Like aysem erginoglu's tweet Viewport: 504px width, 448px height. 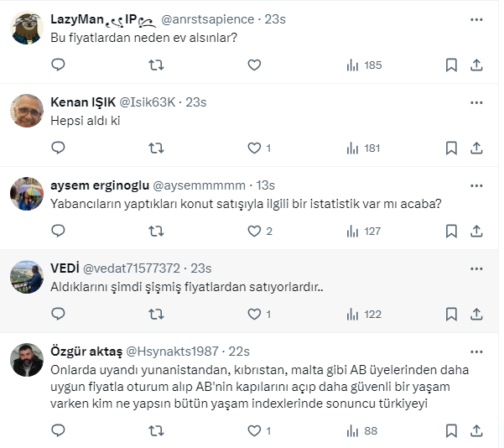pos(254,231)
